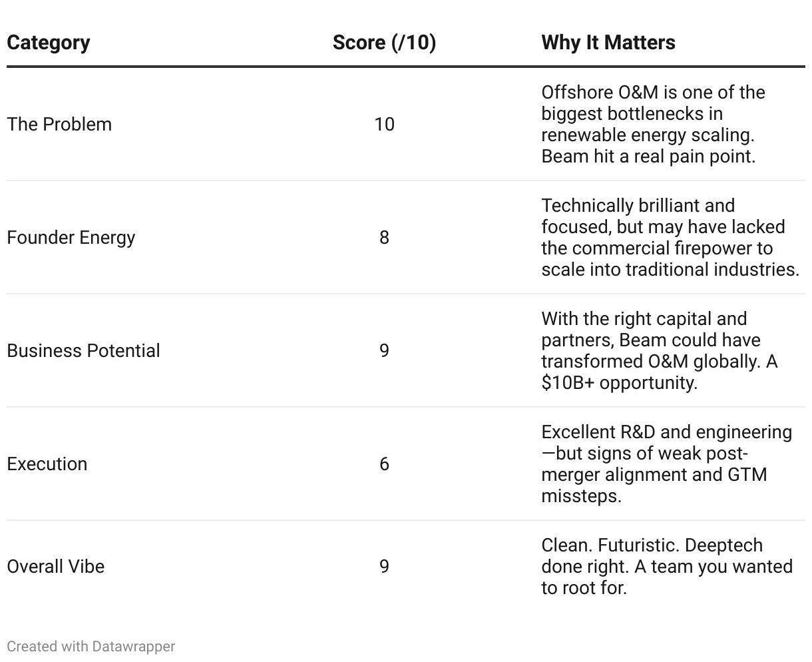Click the Technically brilliant and focused description

666,238
